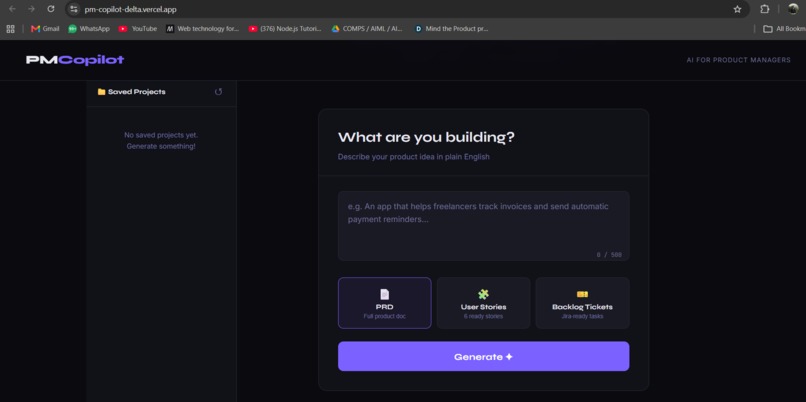Open the YouTube bookmark
Image resolution: width=806 pixels, height=402 pixels.
tap(138, 29)
